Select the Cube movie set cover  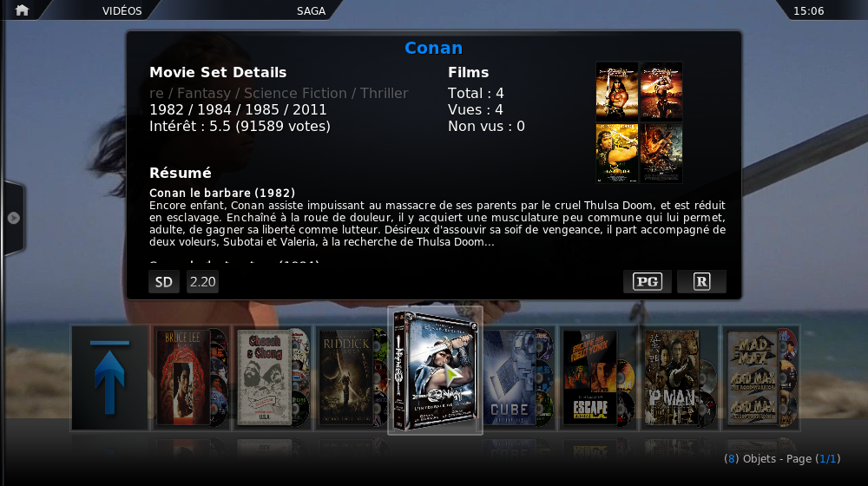518,378
